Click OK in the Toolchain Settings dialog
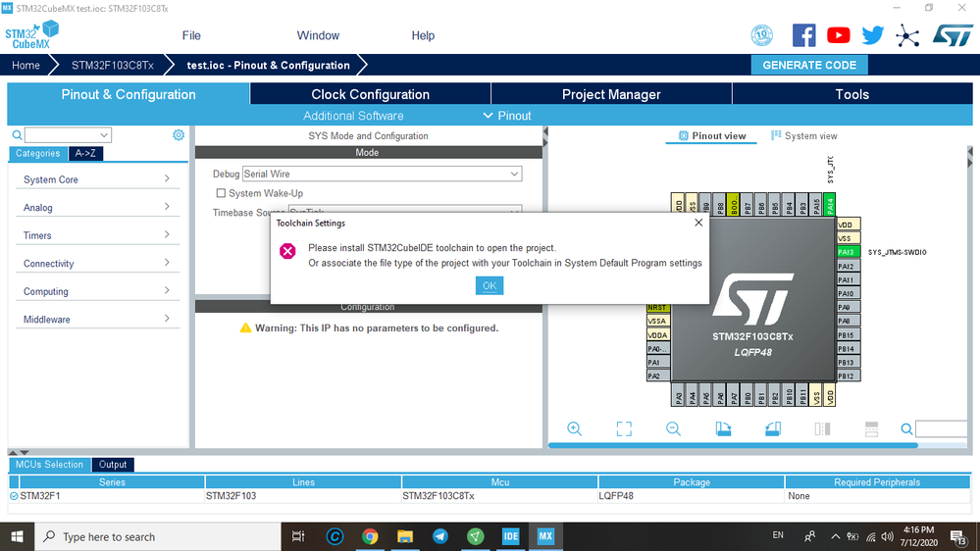 coord(490,285)
